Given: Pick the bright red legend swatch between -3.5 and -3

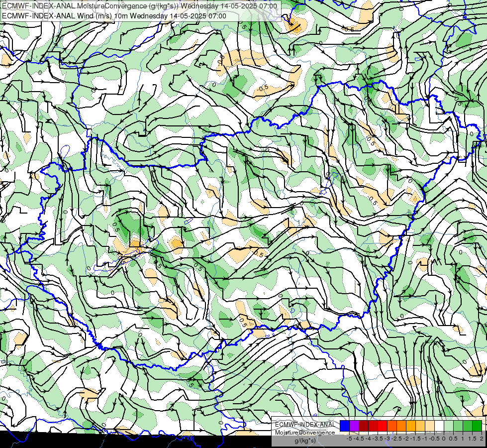Looking at the screenshot, I should point(383,426).
